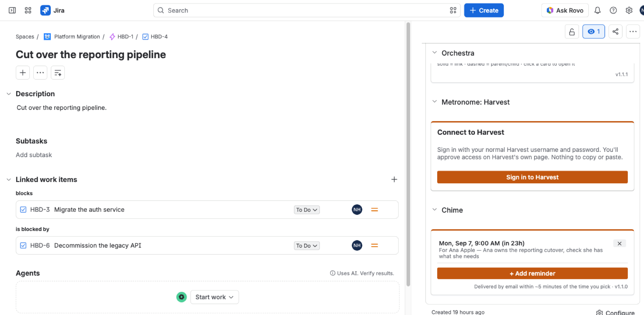Click Ask Rovo button
Image resolution: width=644 pixels, height=315 pixels.
pyautogui.click(x=565, y=10)
